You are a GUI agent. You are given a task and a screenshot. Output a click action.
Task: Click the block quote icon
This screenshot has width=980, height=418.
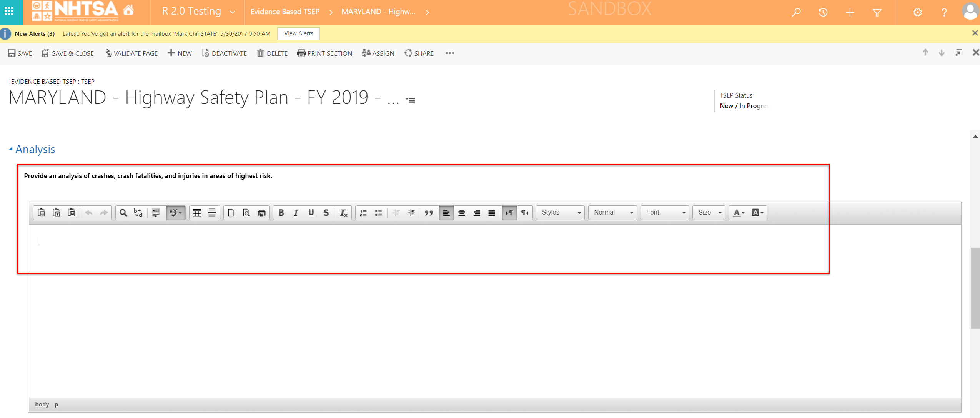[429, 213]
